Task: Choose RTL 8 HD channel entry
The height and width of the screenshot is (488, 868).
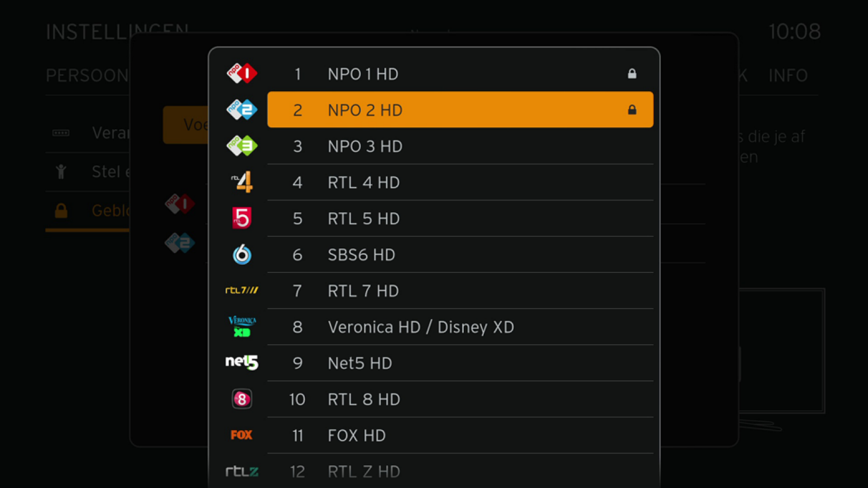Action: pyautogui.click(x=460, y=399)
